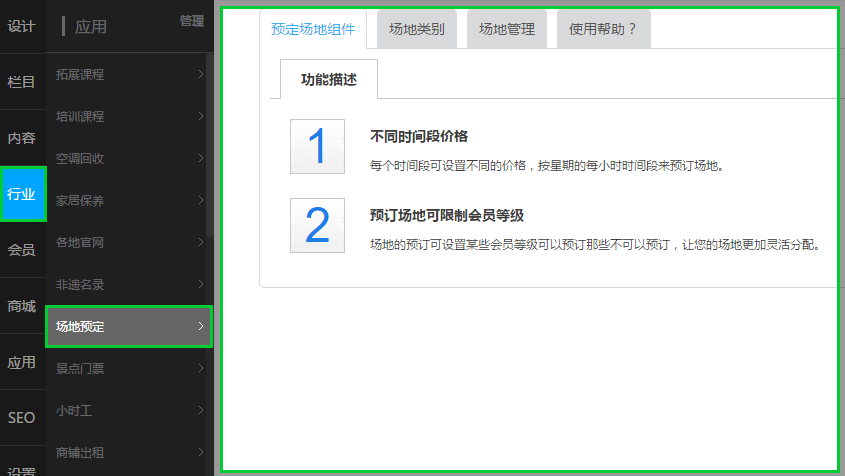Viewport: 845px width, 476px height.
Task: Switch to the 商城 section
Action: pos(22,306)
